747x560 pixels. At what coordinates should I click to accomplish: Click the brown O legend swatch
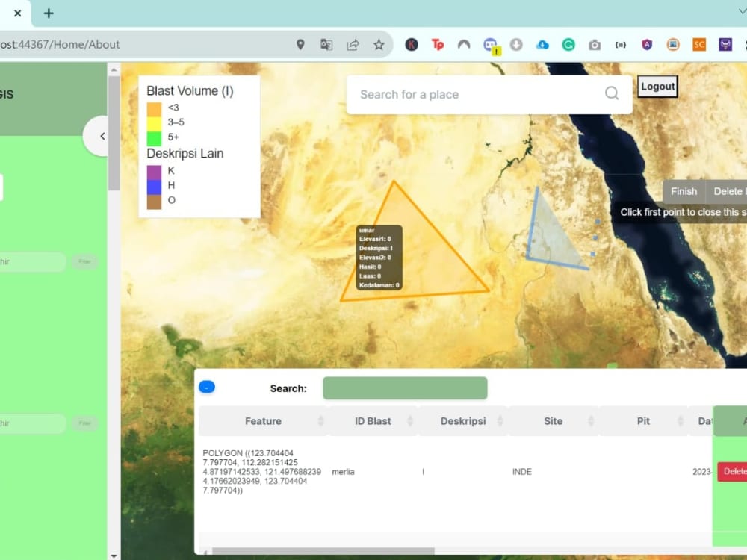click(154, 202)
